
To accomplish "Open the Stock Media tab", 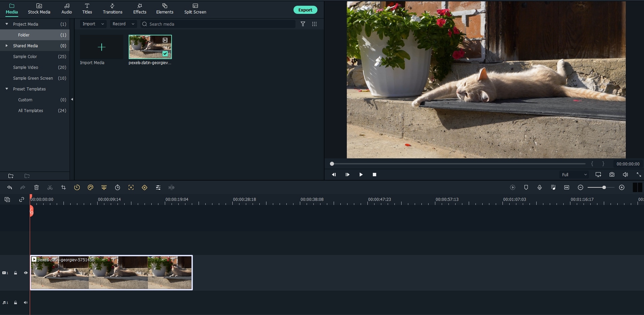I will click(x=39, y=9).
